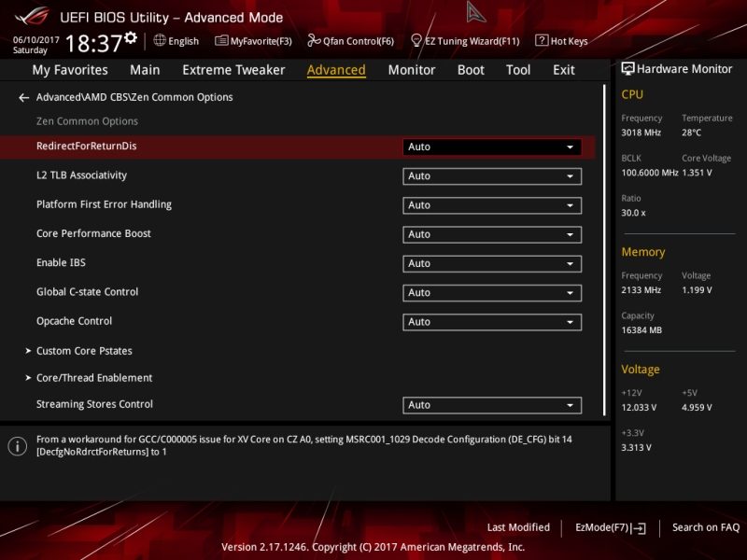Click the Version 2.17.1246 copyright text

click(373, 547)
